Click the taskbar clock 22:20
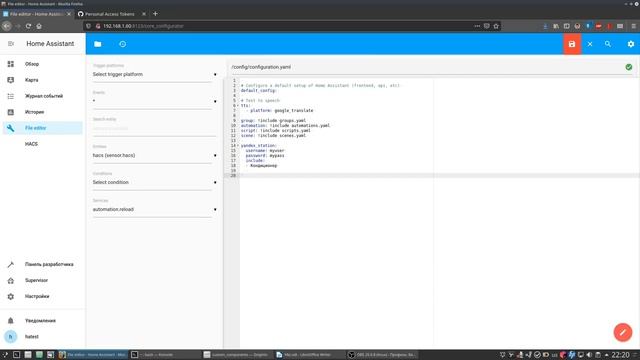Viewport: 640px width, 360px height. [x=620, y=355]
